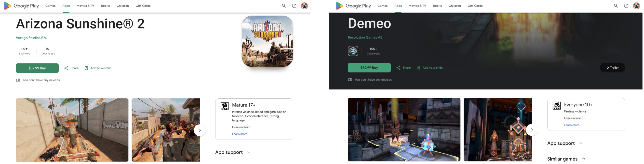Click the Demeo title heading
The height and width of the screenshot is (164, 644).
(x=369, y=23)
